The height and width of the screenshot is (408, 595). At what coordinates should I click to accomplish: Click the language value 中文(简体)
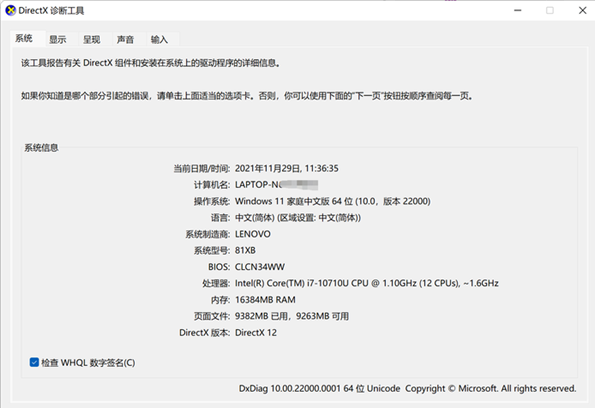click(x=298, y=218)
